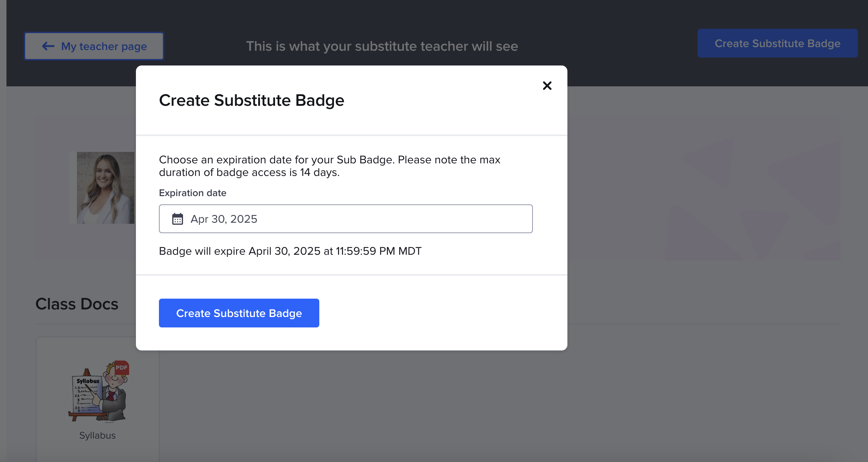Click the Expiration date field label
Image resolution: width=868 pixels, height=462 pixels.
coord(192,192)
